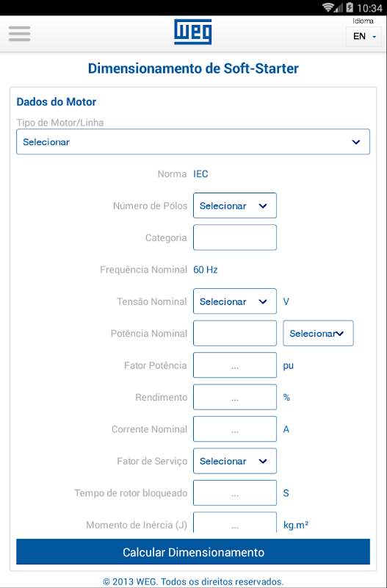Expand the Tipo de Motor/Linha dropdown

193,142
